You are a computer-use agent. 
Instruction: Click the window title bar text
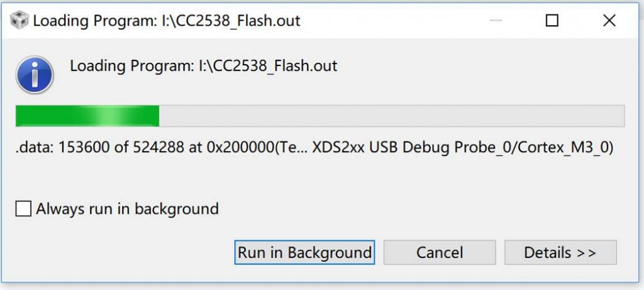167,21
